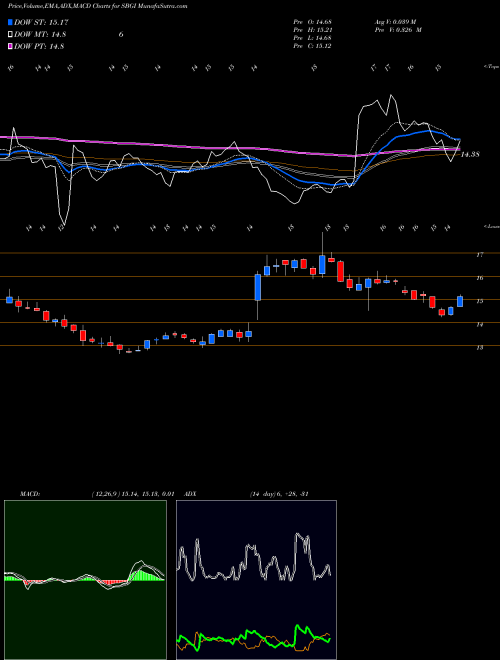Screen dimensions: 500x660
Task: Click the 14.88 price label on EMA chart
Action: [470, 155]
